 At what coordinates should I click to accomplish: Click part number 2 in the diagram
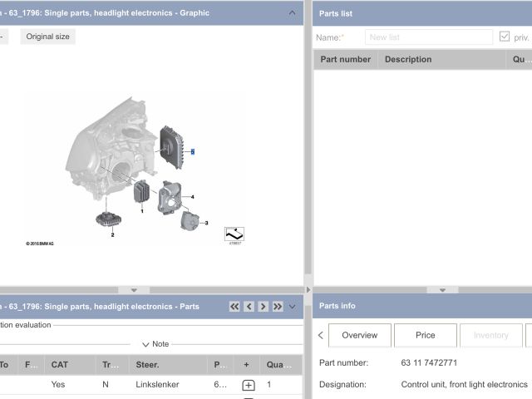112,235
